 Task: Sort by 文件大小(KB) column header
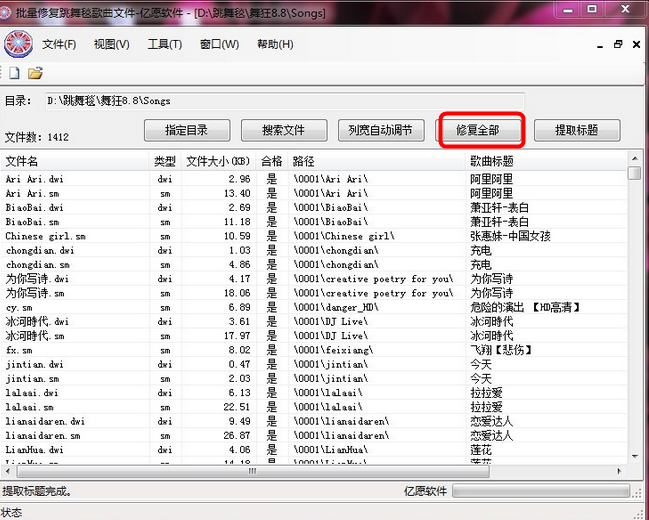coord(219,161)
